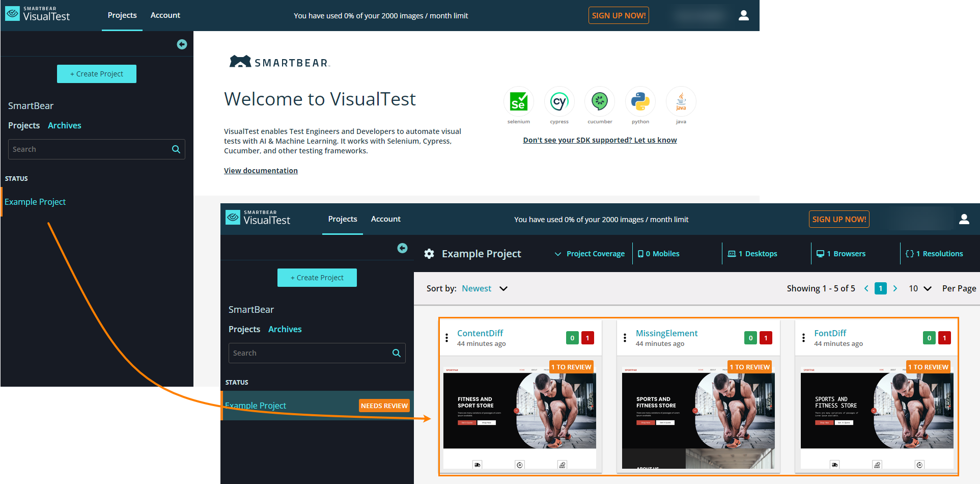
Task: Go to next page arrow
Action: click(895, 288)
